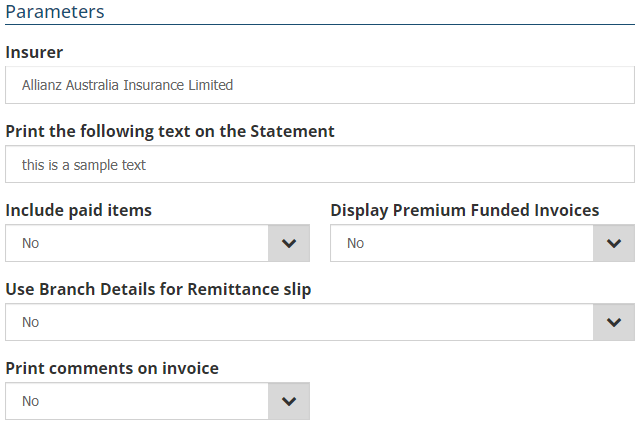Expand the Print comments on invoice dropdown
The image size is (642, 429).
click(137, 401)
